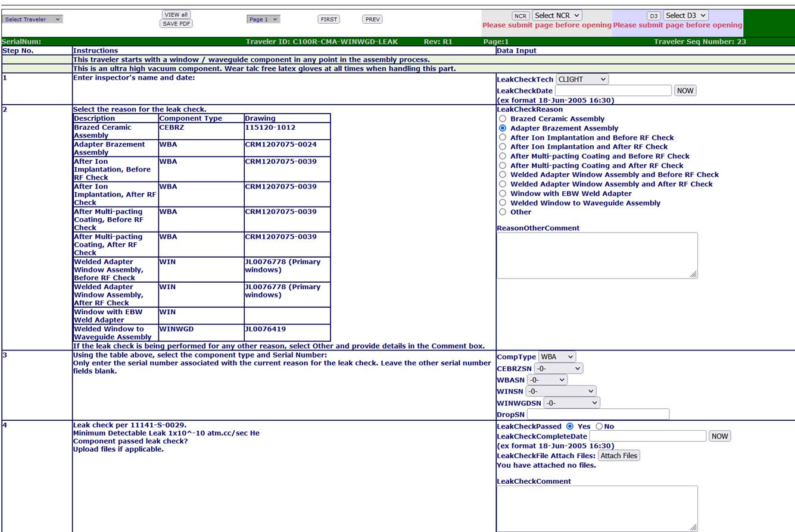Click the WINWGD component type cell

pyautogui.click(x=201, y=333)
